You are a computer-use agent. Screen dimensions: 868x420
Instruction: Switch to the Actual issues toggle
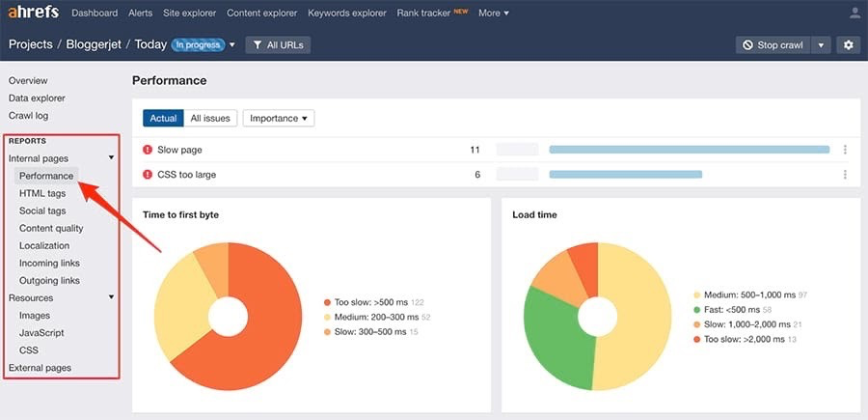[x=163, y=118]
